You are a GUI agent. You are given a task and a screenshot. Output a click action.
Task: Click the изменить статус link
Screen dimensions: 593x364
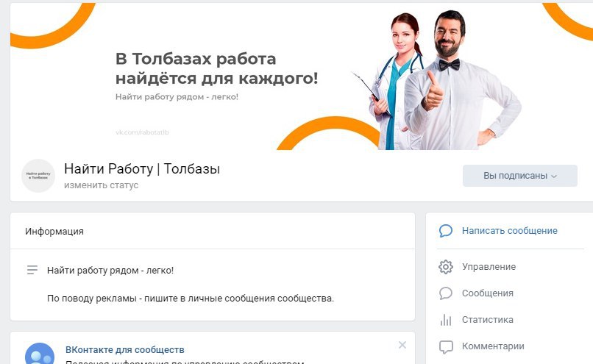pyautogui.click(x=101, y=185)
